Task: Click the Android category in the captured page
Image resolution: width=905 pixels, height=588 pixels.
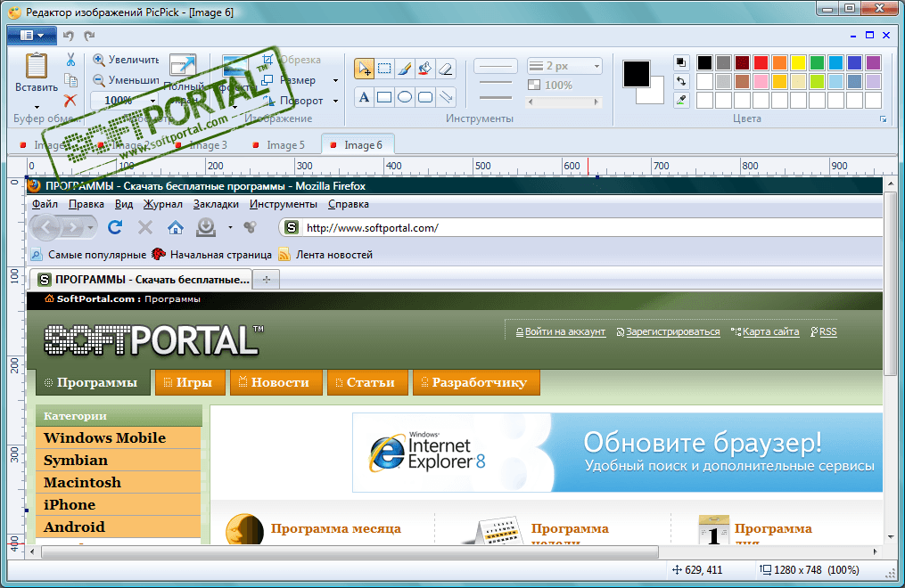Action: (x=119, y=527)
